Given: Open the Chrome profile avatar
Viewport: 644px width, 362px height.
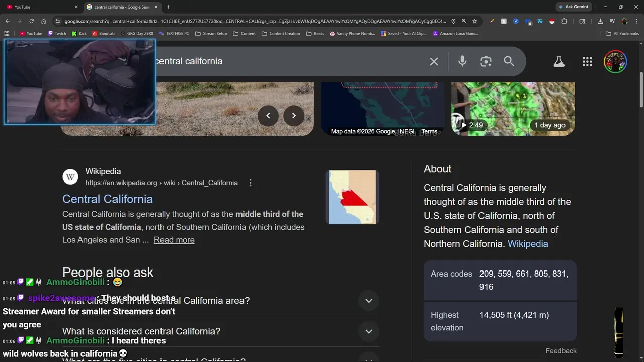Looking at the screenshot, I should (x=624, y=21).
